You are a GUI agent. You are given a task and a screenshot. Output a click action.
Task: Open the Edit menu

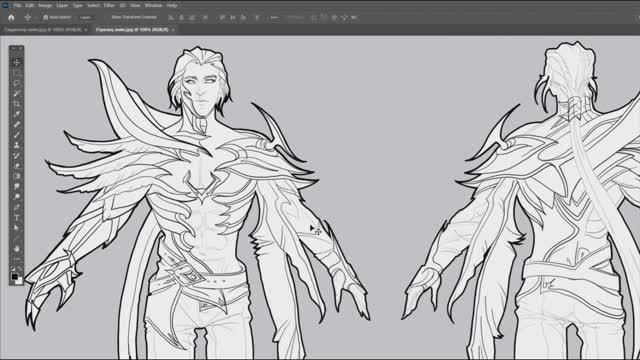[x=30, y=5]
